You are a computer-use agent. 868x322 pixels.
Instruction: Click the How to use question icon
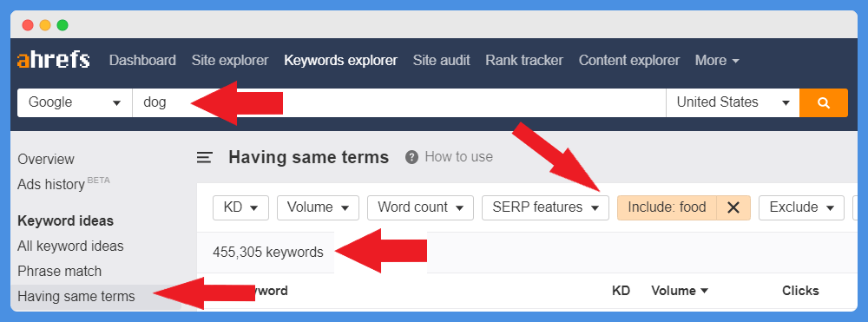click(x=411, y=157)
